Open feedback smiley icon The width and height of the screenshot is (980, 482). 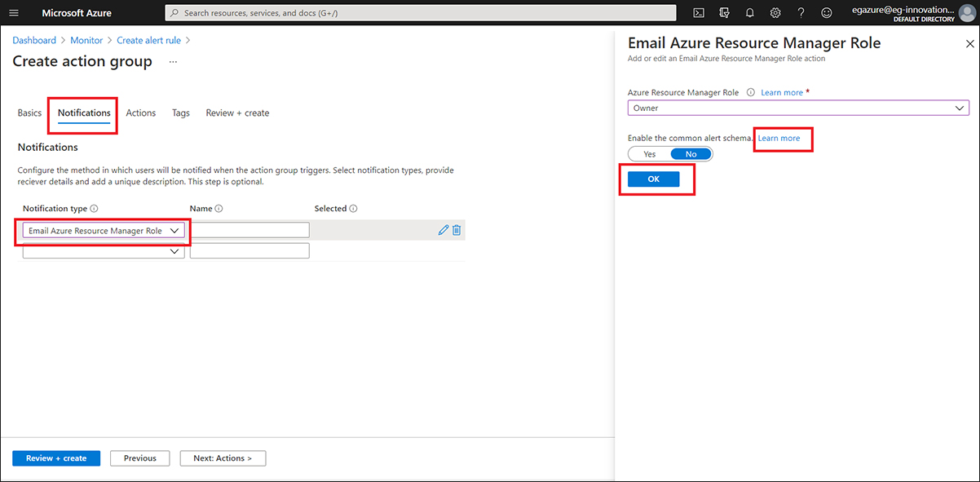click(827, 13)
